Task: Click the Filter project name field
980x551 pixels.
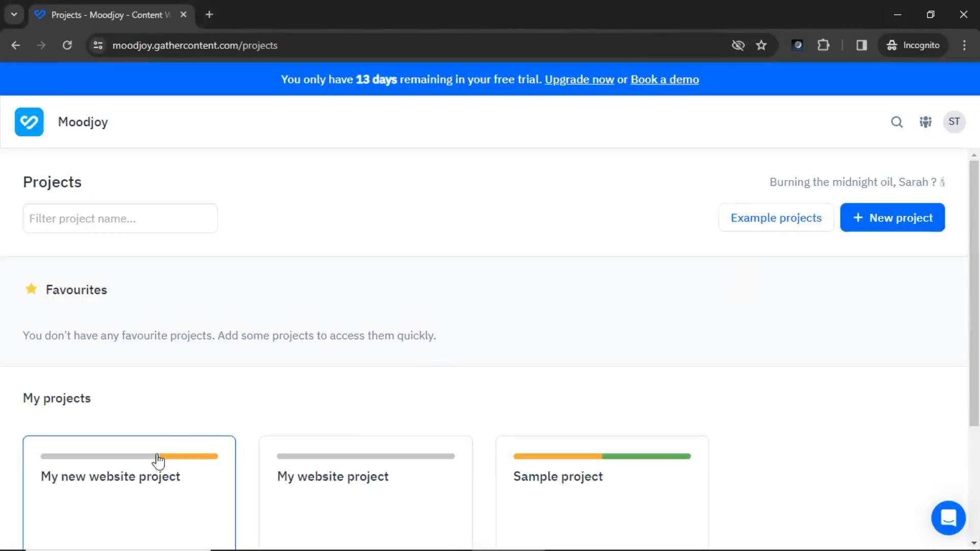Action: click(x=120, y=218)
